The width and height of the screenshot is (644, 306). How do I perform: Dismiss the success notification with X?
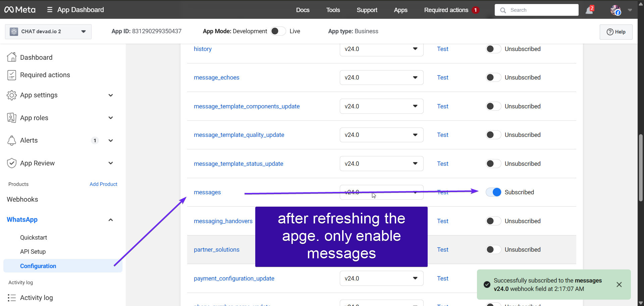coord(619,285)
